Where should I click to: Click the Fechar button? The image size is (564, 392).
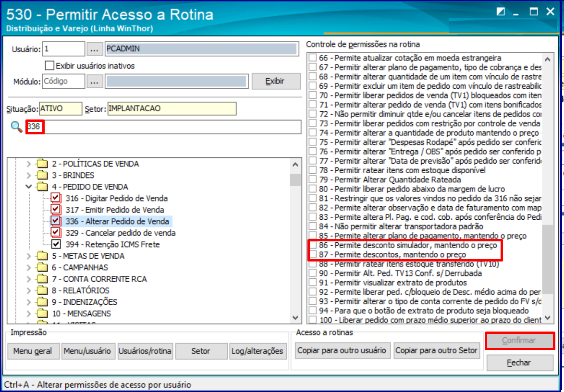(520, 363)
